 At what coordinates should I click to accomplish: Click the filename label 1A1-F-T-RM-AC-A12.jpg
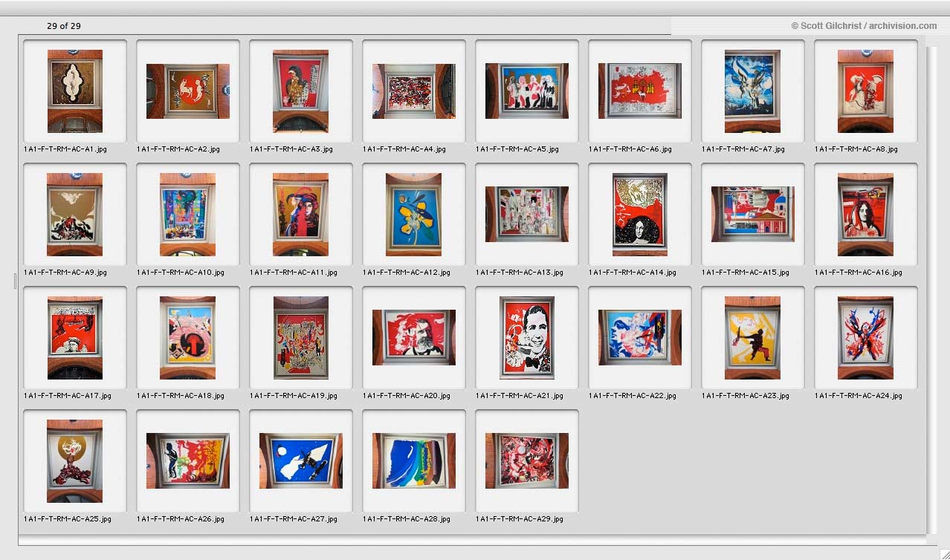click(x=407, y=273)
